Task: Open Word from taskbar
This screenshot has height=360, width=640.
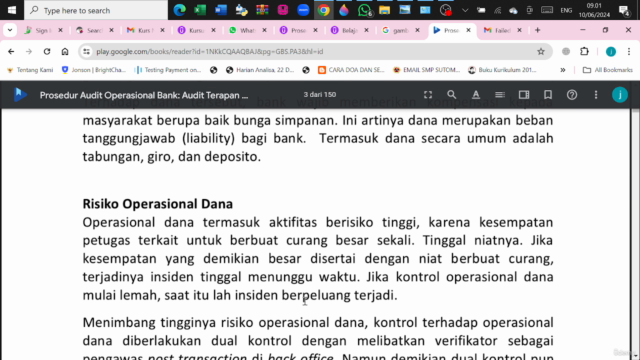Action: point(221,10)
